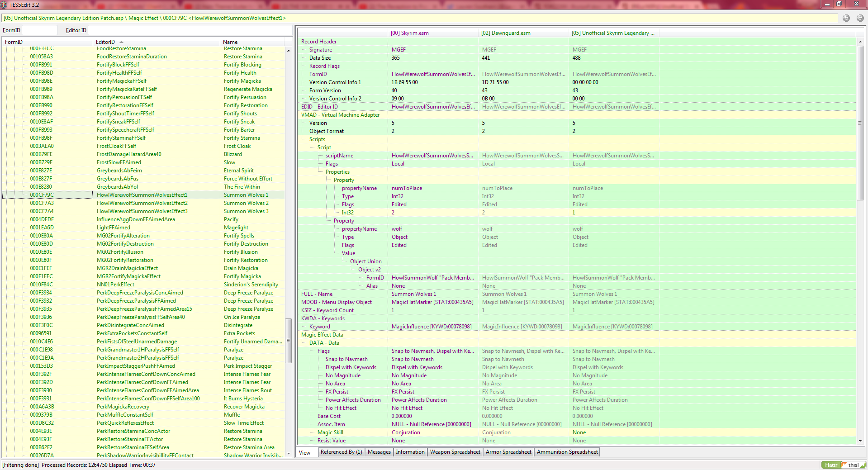Open the Messages tab

coord(379,452)
